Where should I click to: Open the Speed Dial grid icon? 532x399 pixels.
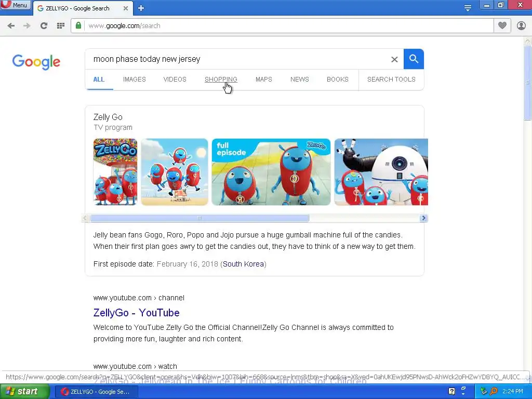click(x=61, y=26)
